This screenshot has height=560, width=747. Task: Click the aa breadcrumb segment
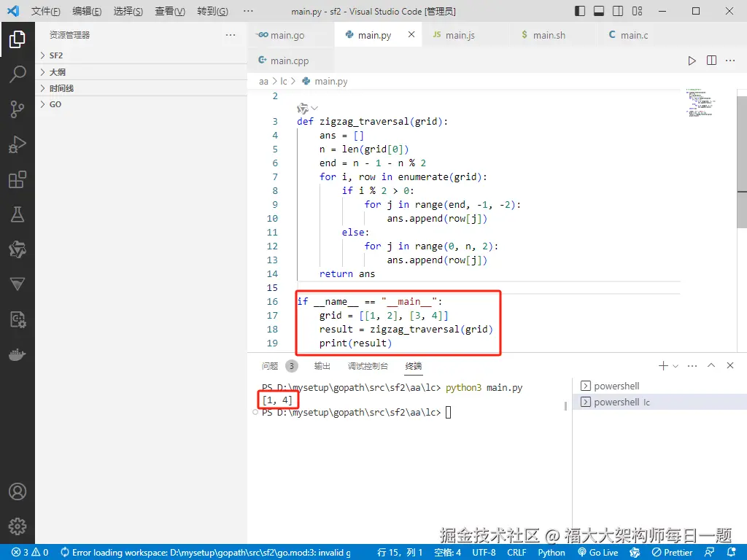pyautogui.click(x=263, y=82)
